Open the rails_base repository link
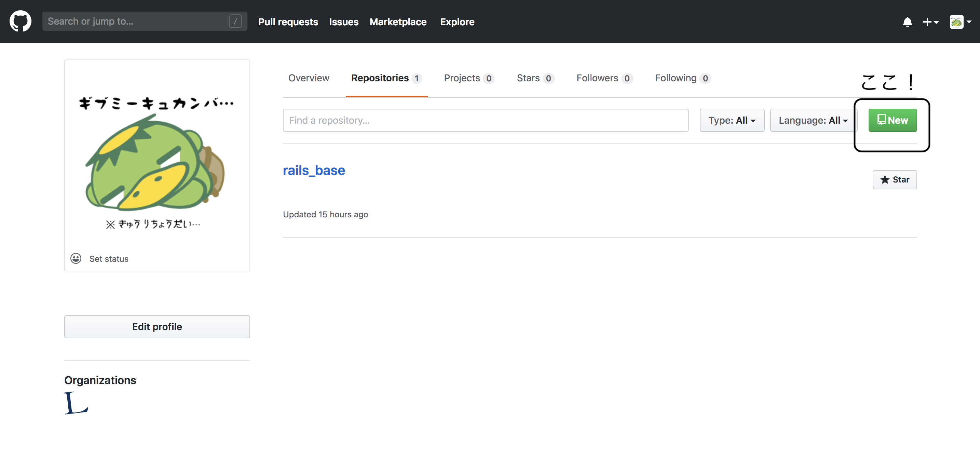The image size is (980, 460). coord(314,170)
